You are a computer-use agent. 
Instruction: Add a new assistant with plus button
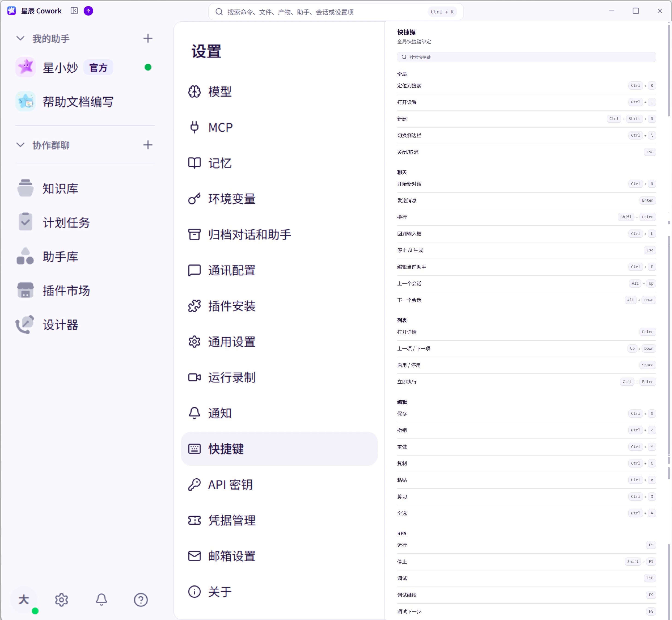click(148, 39)
